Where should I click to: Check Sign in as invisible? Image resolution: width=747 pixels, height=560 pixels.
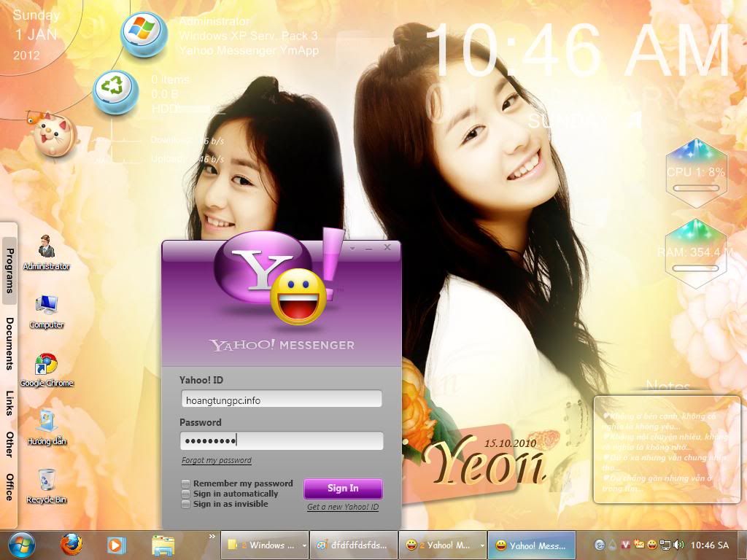[186, 505]
